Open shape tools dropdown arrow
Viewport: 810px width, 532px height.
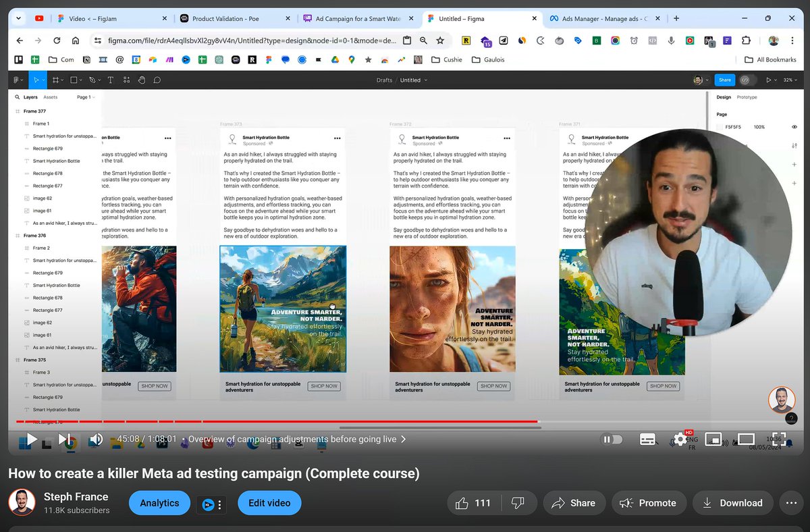pyautogui.click(x=82, y=80)
